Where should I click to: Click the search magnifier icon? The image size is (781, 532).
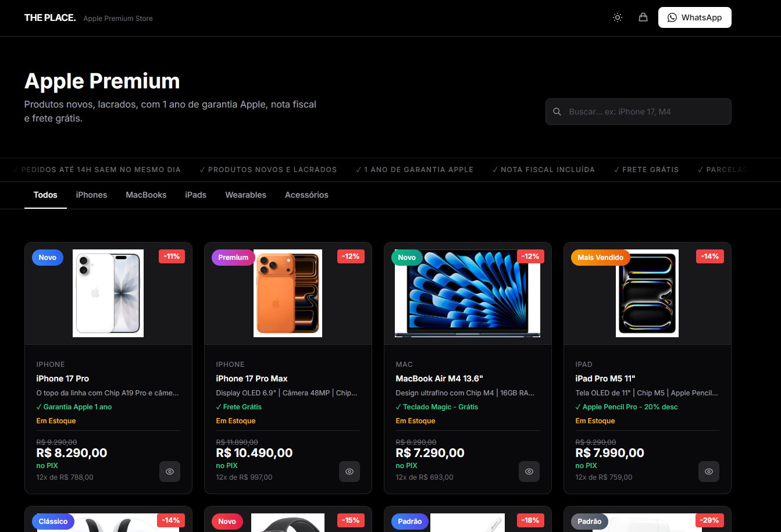(557, 112)
